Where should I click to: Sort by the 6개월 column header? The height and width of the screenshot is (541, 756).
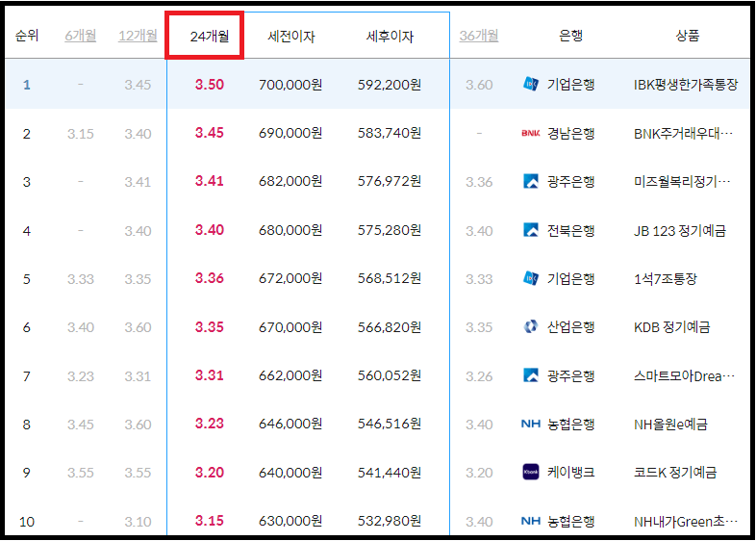pyautogui.click(x=81, y=36)
